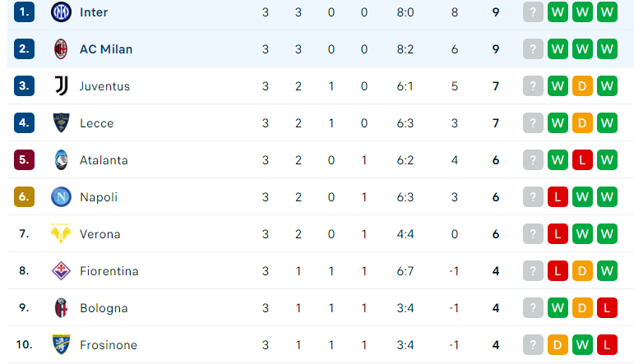Click Frosinone's orange D form badge

(x=558, y=344)
